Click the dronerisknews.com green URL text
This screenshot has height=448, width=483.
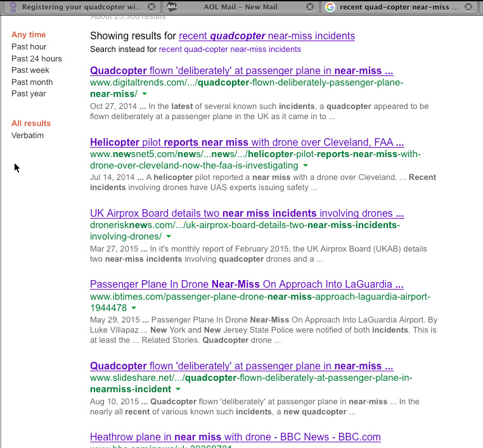point(245,231)
